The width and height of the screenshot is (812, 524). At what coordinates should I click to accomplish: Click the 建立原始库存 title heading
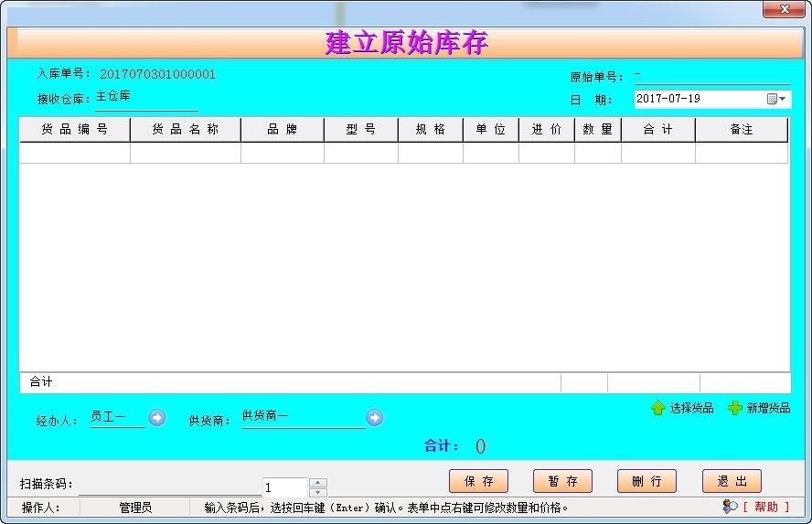[407, 42]
